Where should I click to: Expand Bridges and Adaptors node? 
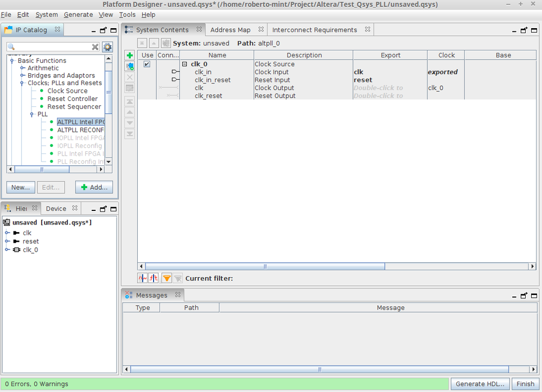[x=22, y=75]
